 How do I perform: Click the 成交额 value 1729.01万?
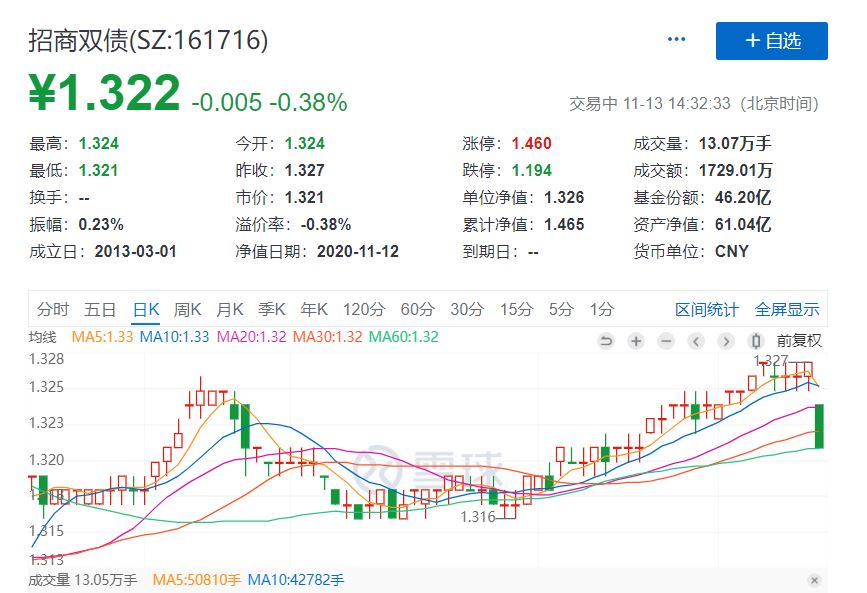click(x=735, y=170)
